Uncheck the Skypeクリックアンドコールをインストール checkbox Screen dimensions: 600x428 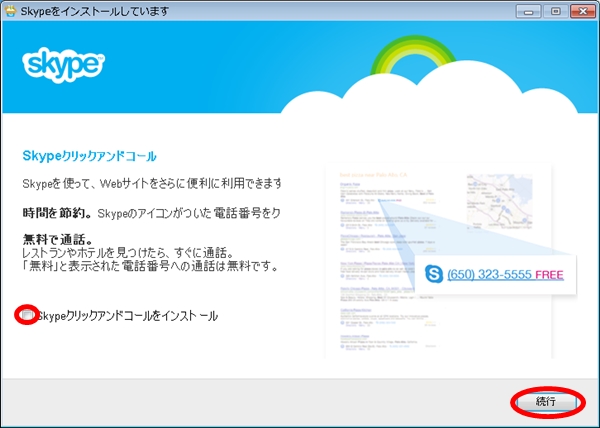click(27, 315)
